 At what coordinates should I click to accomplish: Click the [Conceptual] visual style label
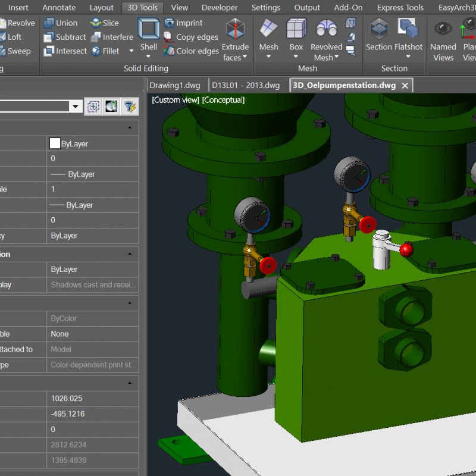(x=223, y=100)
